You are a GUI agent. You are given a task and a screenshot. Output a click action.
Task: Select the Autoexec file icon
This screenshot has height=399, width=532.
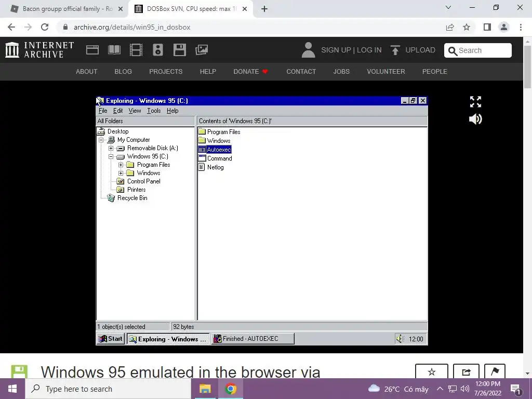pyautogui.click(x=202, y=150)
